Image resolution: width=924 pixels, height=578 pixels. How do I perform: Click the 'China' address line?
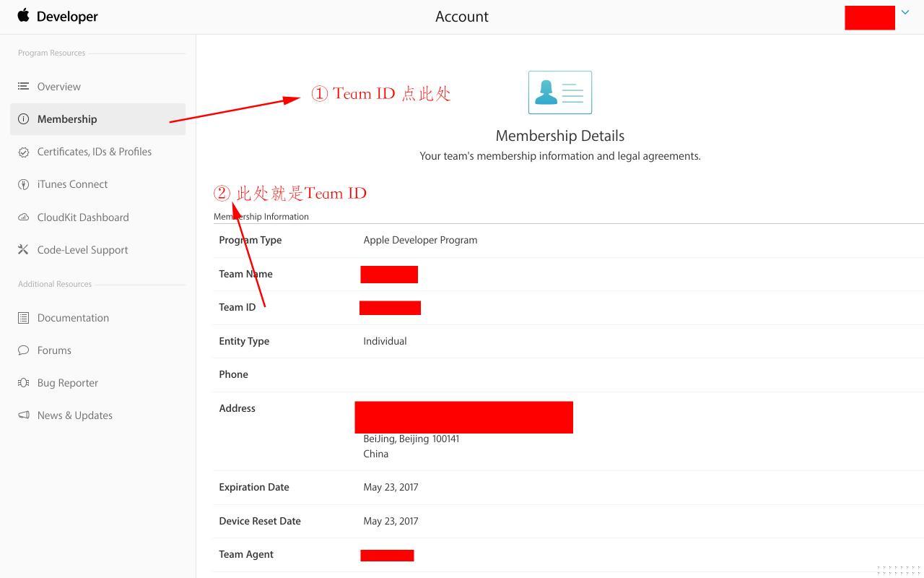coord(376,454)
